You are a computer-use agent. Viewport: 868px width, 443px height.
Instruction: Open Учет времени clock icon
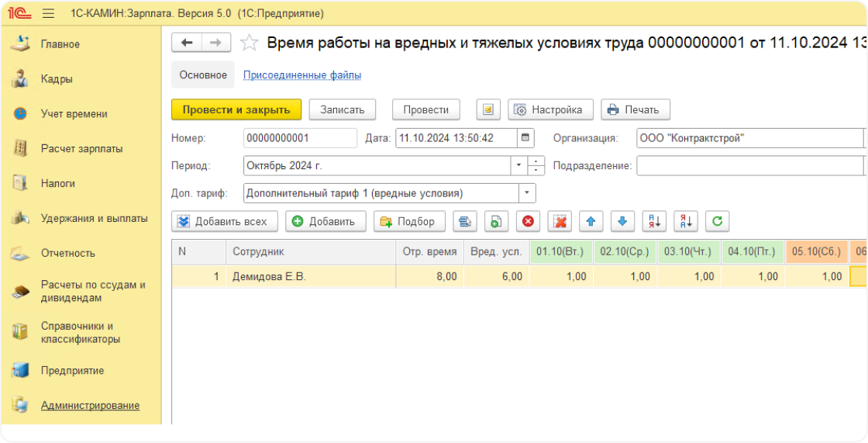pyautogui.click(x=20, y=114)
